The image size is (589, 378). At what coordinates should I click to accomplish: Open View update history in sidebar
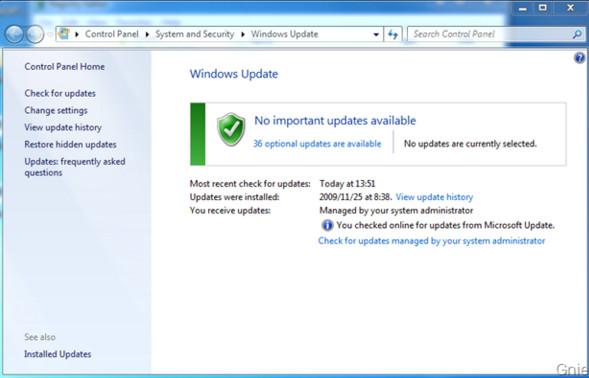coord(63,127)
